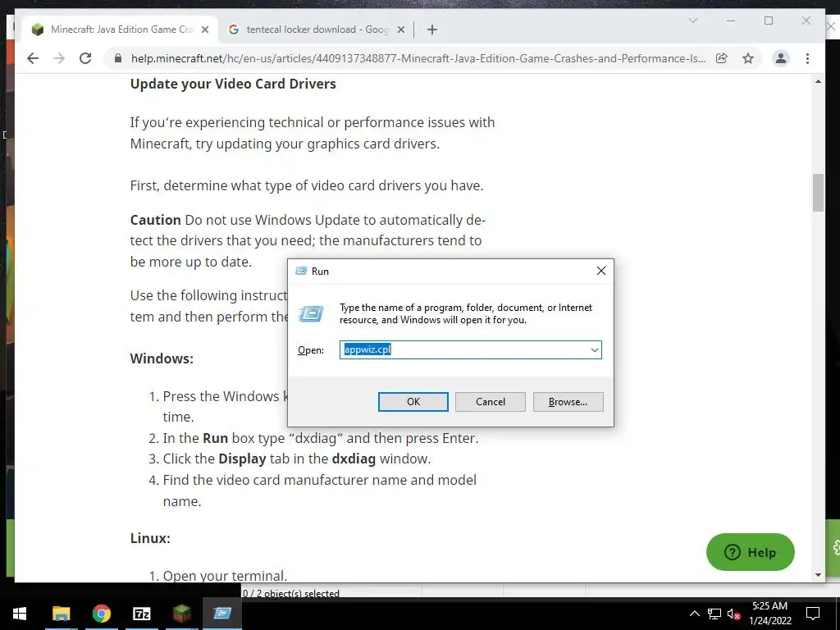Click the 'Update your Video Card Drivers' heading

pos(233,84)
